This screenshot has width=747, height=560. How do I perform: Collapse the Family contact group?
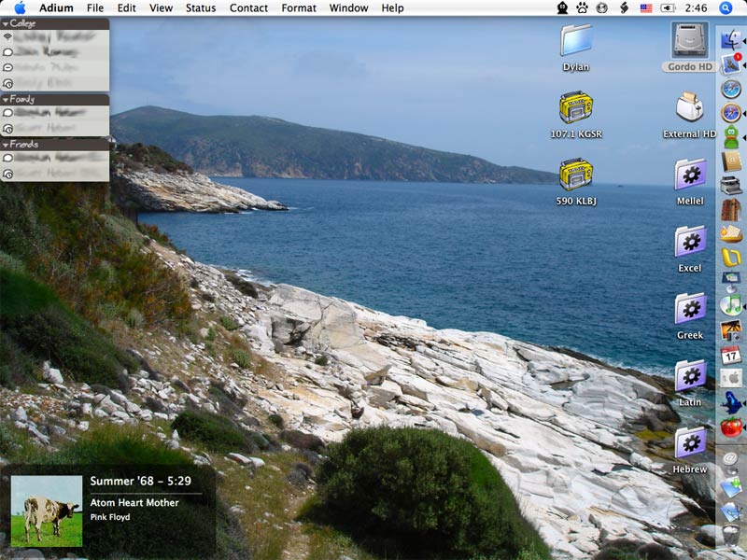pyautogui.click(x=6, y=99)
